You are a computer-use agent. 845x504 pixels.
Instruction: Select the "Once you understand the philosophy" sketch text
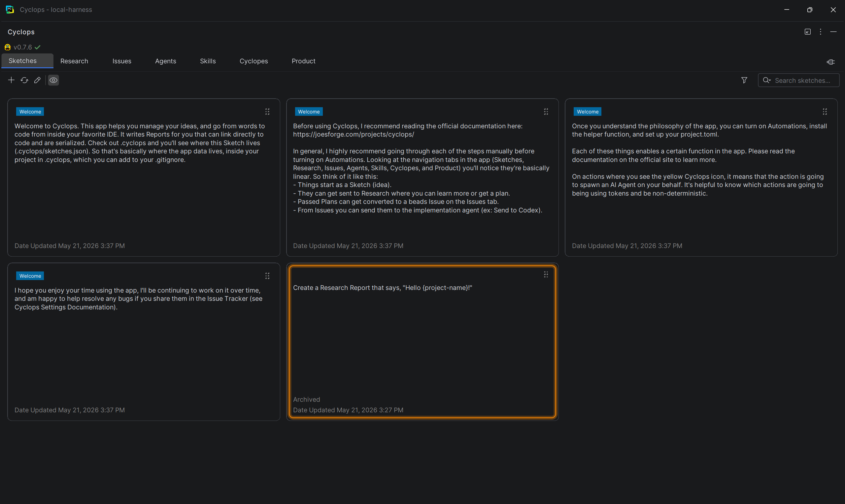699,130
